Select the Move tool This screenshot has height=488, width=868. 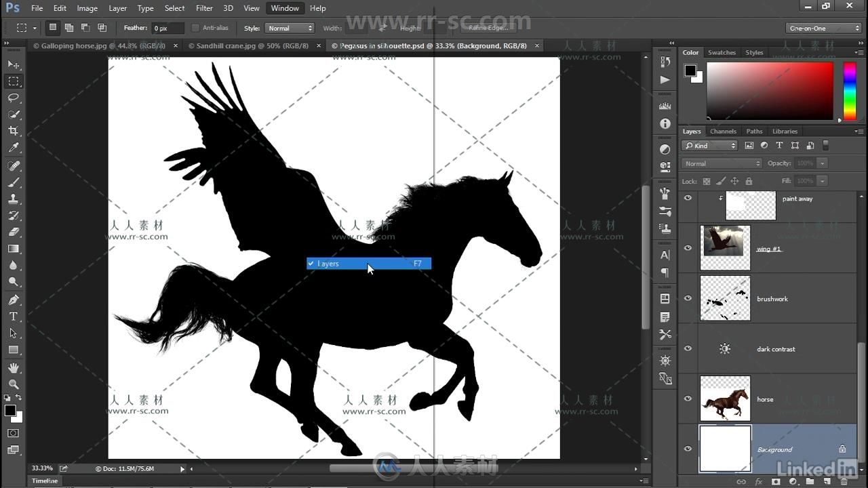(13, 64)
